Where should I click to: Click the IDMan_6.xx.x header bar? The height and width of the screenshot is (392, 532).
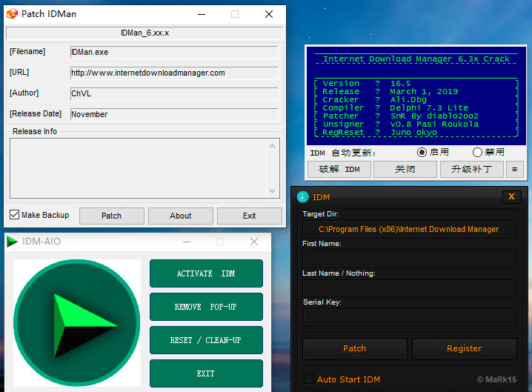point(144,33)
